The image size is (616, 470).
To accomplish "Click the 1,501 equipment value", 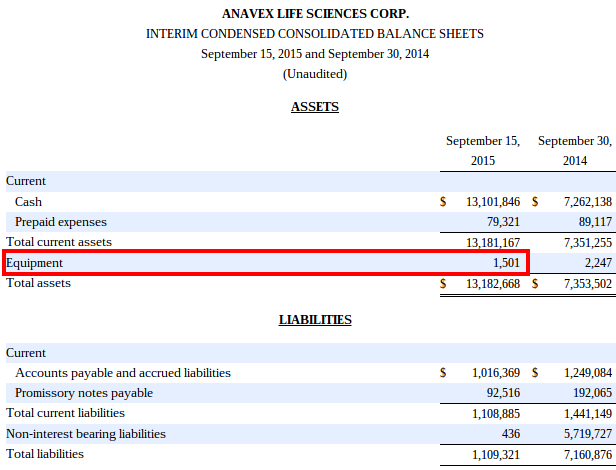I will [x=506, y=263].
